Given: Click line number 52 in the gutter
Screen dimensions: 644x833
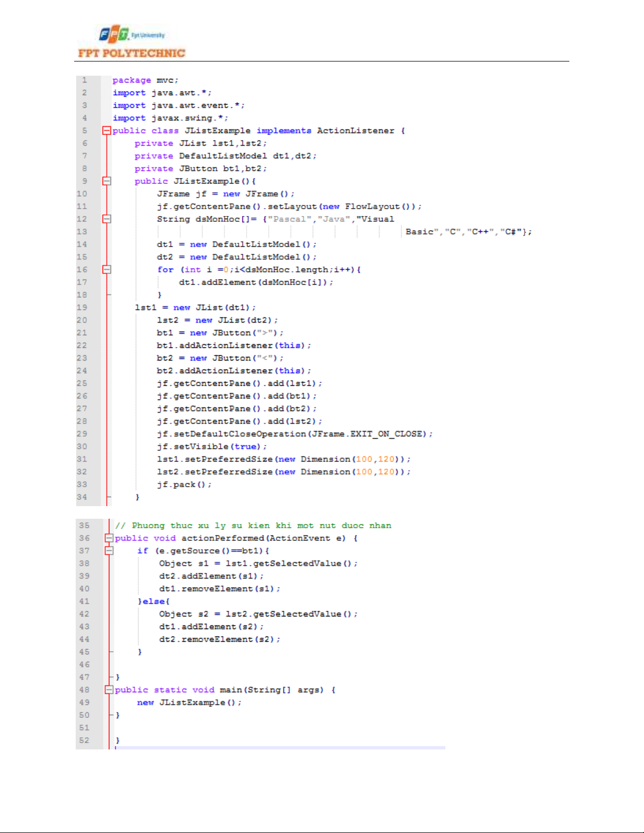Looking at the screenshot, I should pos(84,740).
